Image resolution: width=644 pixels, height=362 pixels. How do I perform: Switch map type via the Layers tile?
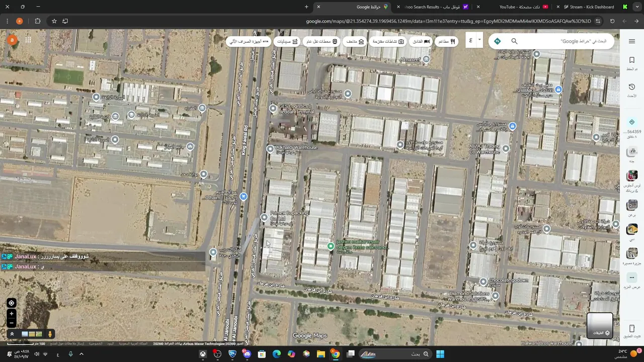click(x=600, y=325)
